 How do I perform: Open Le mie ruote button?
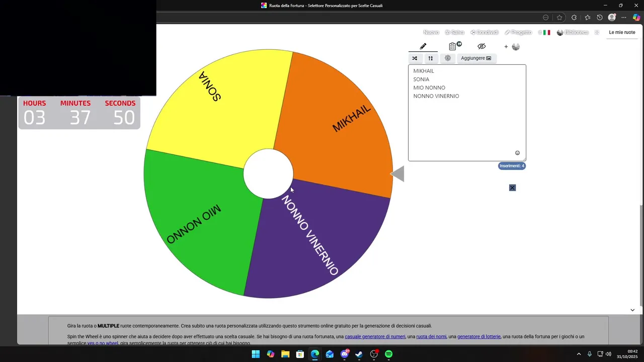point(622,32)
